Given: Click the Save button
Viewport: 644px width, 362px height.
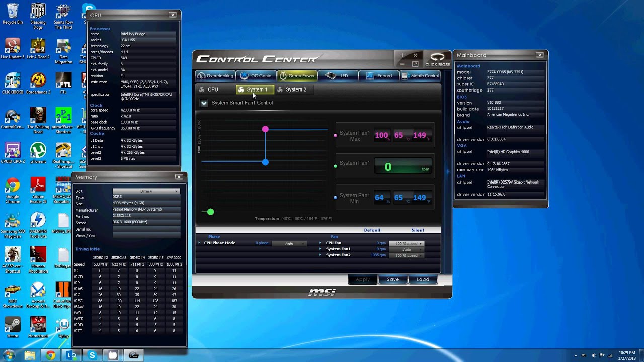Looking at the screenshot, I should click(393, 279).
